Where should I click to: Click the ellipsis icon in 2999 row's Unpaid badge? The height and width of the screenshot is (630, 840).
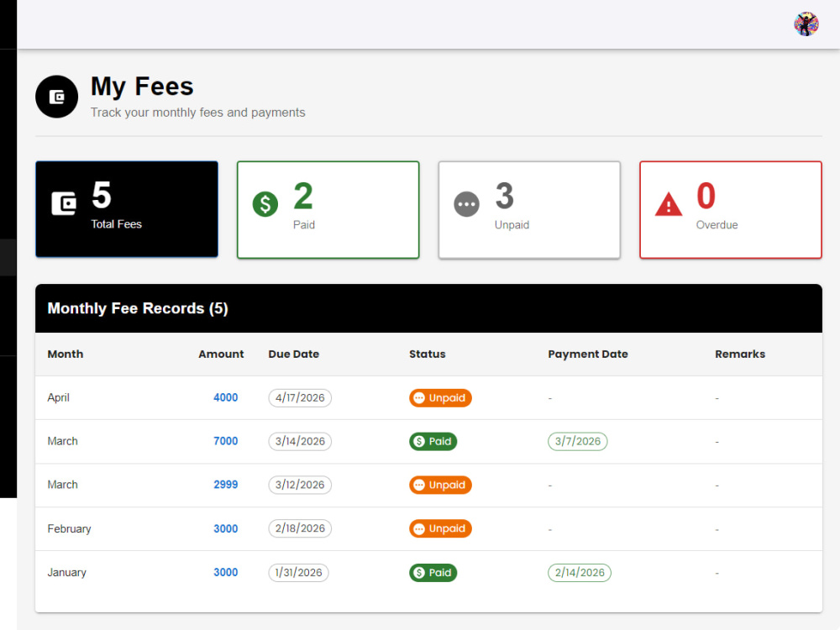coord(419,485)
